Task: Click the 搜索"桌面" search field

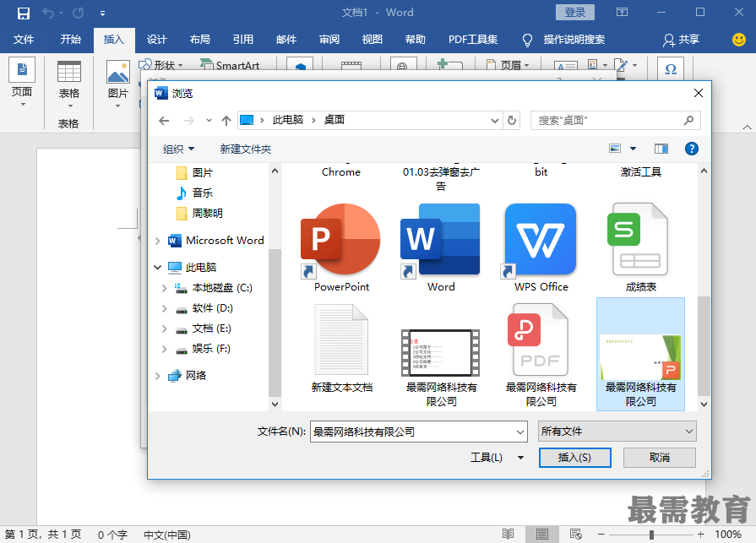Action: [616, 121]
